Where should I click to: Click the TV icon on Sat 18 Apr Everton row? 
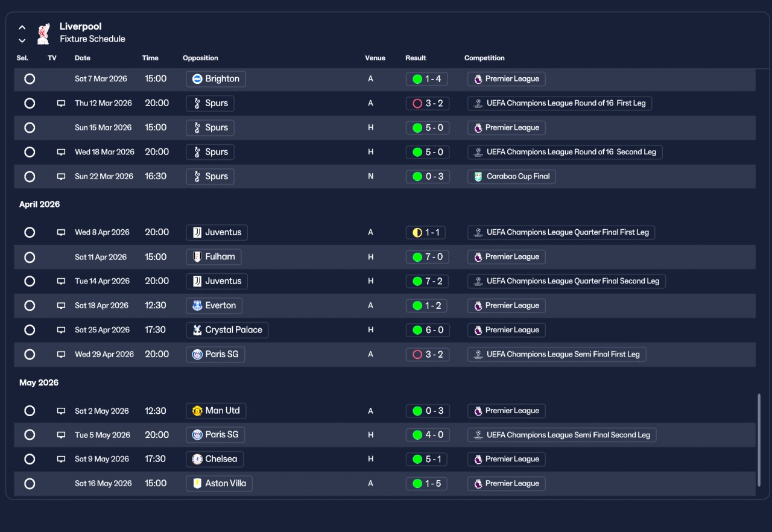point(61,306)
